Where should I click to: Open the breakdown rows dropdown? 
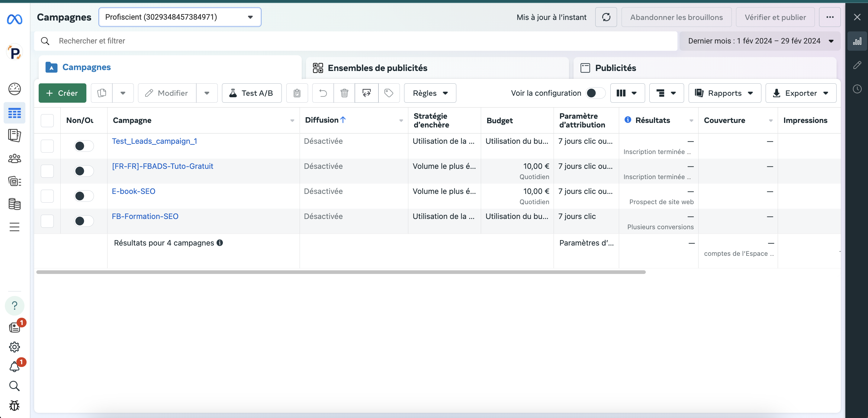click(667, 93)
